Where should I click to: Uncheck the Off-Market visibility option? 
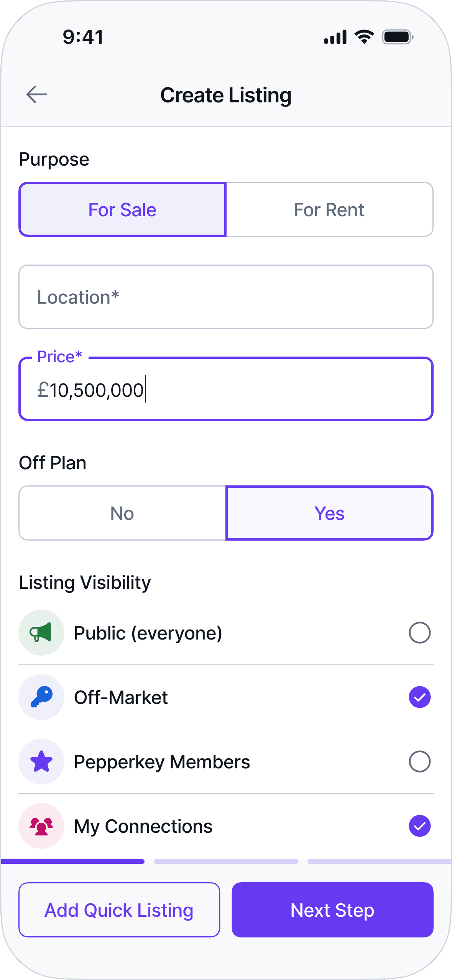pos(419,697)
